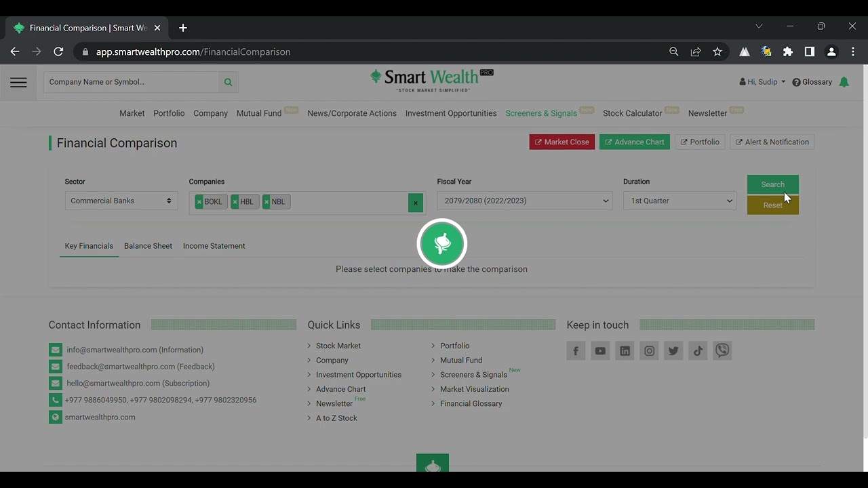This screenshot has height=488, width=868.
Task: Open a new browser tab
Action: click(x=183, y=28)
